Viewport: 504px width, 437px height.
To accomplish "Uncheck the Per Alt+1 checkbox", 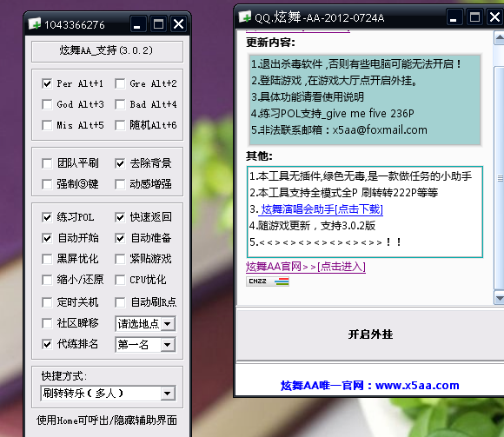I will (x=47, y=84).
